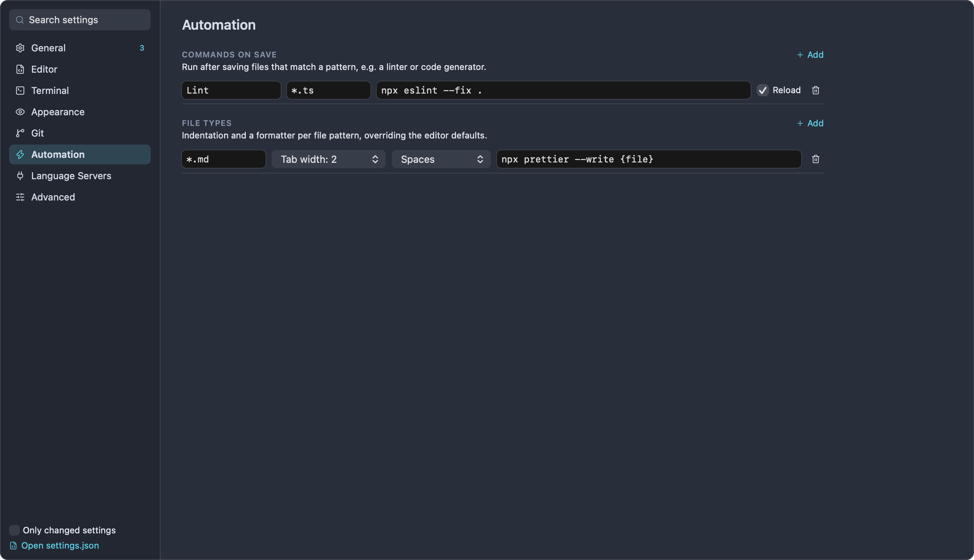Open the Tab width: 2 dropdown

pyautogui.click(x=328, y=159)
